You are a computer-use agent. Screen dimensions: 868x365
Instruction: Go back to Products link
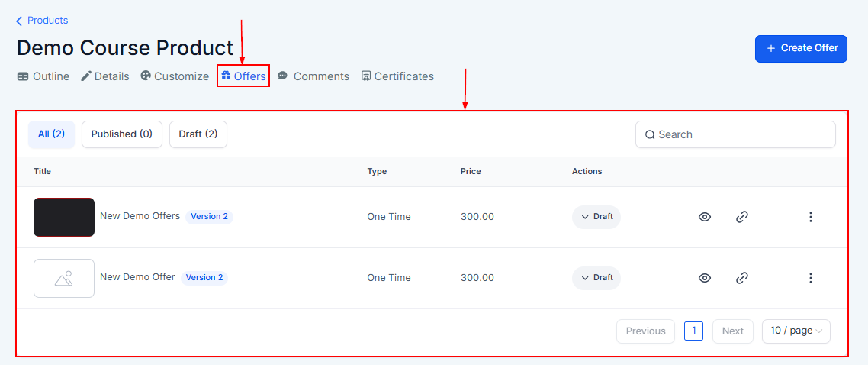point(42,21)
